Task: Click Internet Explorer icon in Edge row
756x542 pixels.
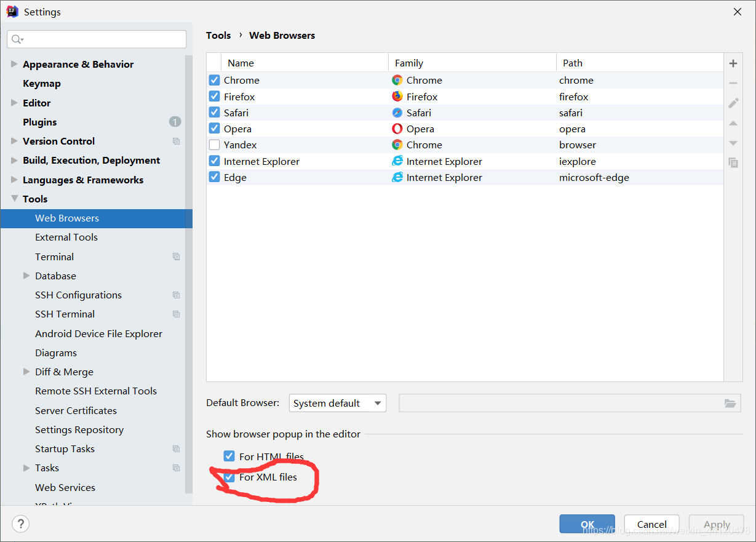Action: (x=397, y=177)
